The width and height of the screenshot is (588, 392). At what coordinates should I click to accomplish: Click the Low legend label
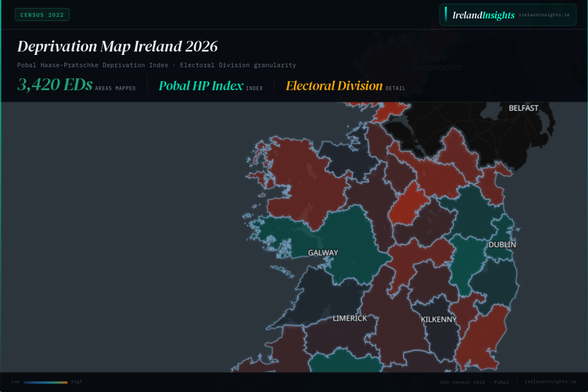point(15,382)
